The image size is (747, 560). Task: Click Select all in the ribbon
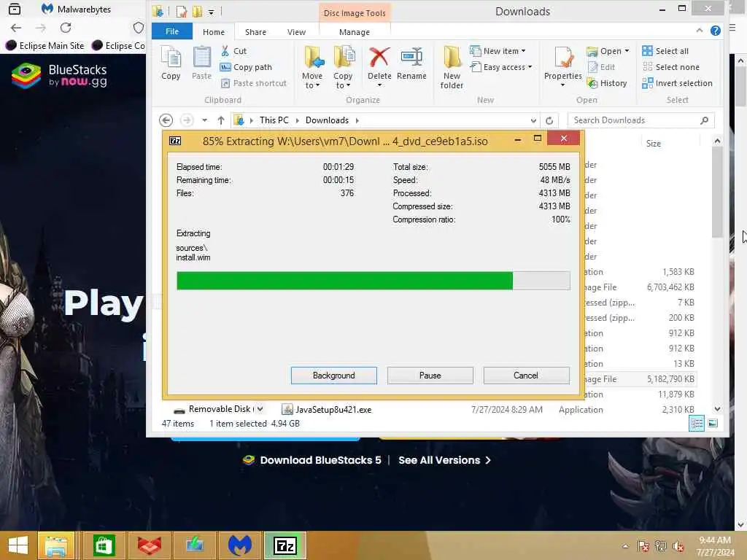click(665, 51)
